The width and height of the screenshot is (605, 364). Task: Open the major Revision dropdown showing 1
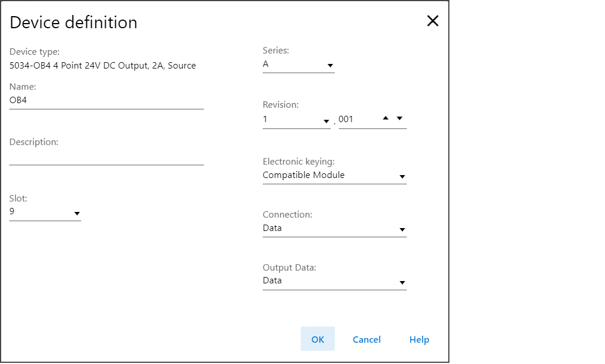pos(296,120)
